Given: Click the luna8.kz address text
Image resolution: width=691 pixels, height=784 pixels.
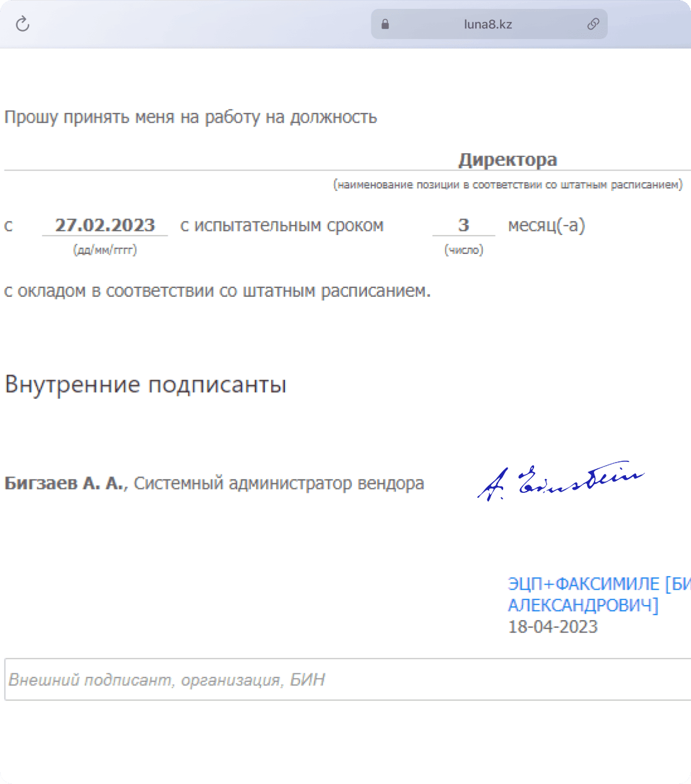Looking at the screenshot, I should (x=487, y=25).
